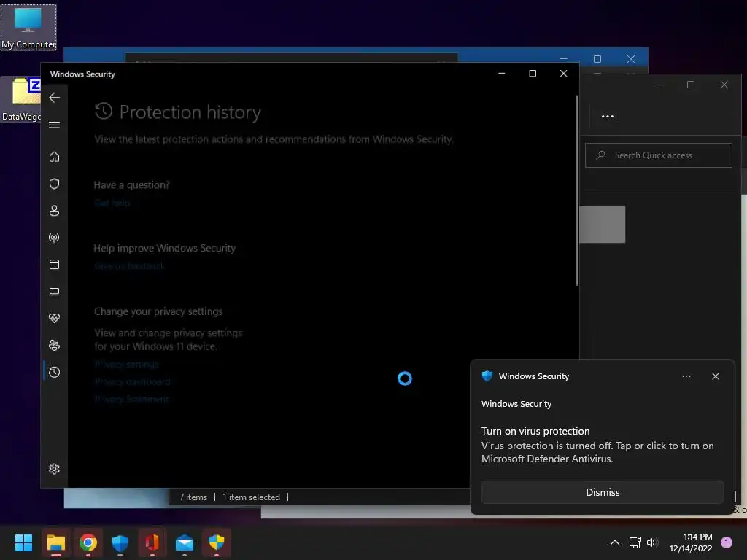The width and height of the screenshot is (747, 560).
Task: Close the blue-titled background window
Action: coord(631,59)
